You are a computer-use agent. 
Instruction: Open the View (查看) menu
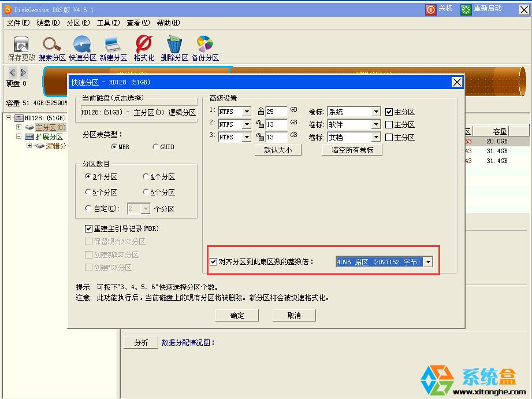coord(138,23)
